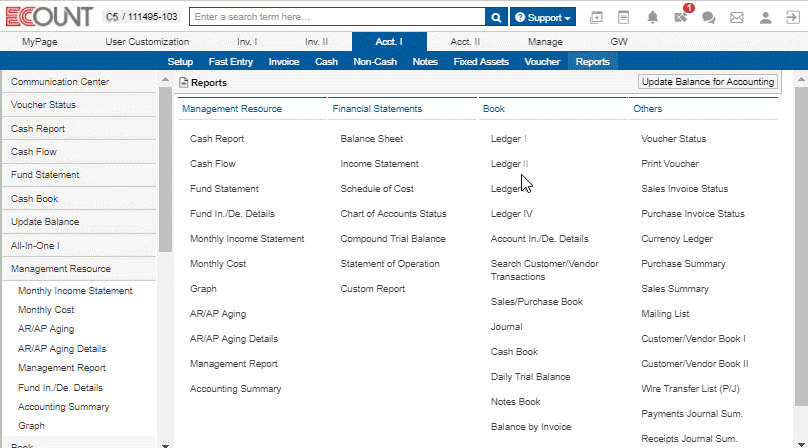Screen dimensions: 808x448
Task: Open the Fixed Assets submenu
Action: 481,62
